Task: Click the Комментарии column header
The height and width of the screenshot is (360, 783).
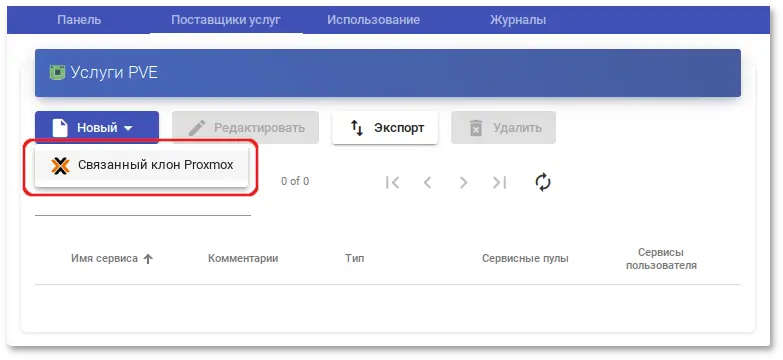Action: pos(243,259)
